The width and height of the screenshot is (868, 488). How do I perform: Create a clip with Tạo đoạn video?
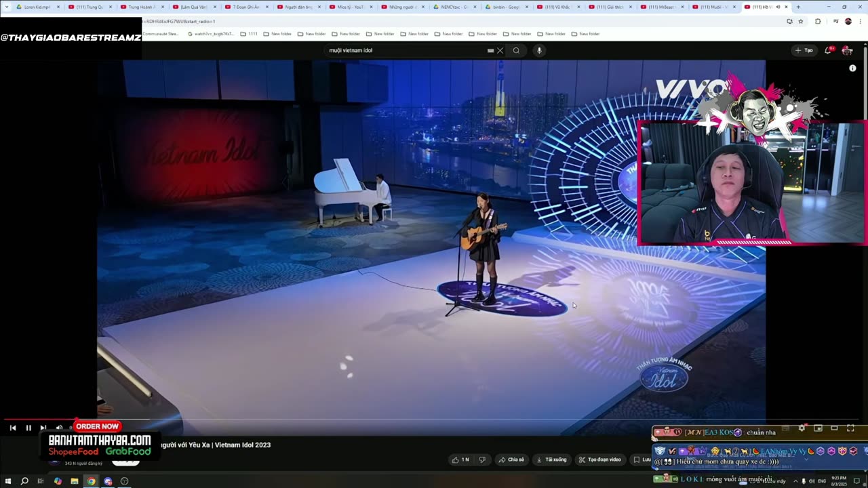point(600,460)
